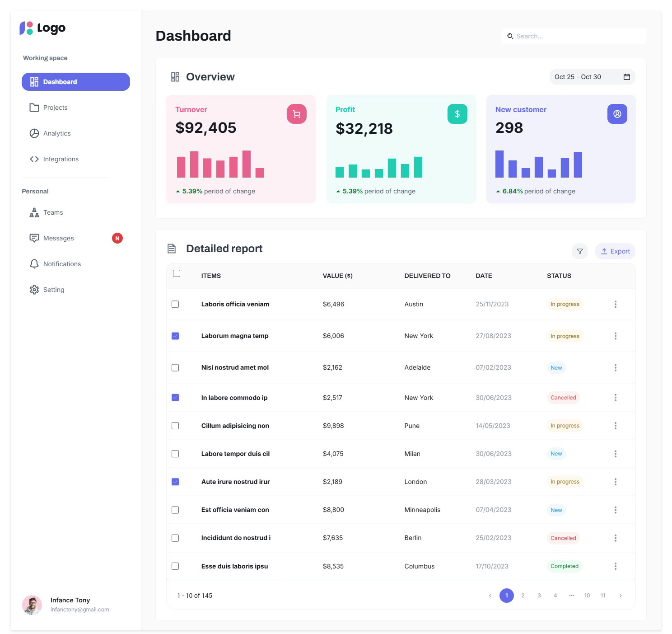Click the New customer user icon
Image resolution: width=672 pixels, height=634 pixels.
(617, 114)
